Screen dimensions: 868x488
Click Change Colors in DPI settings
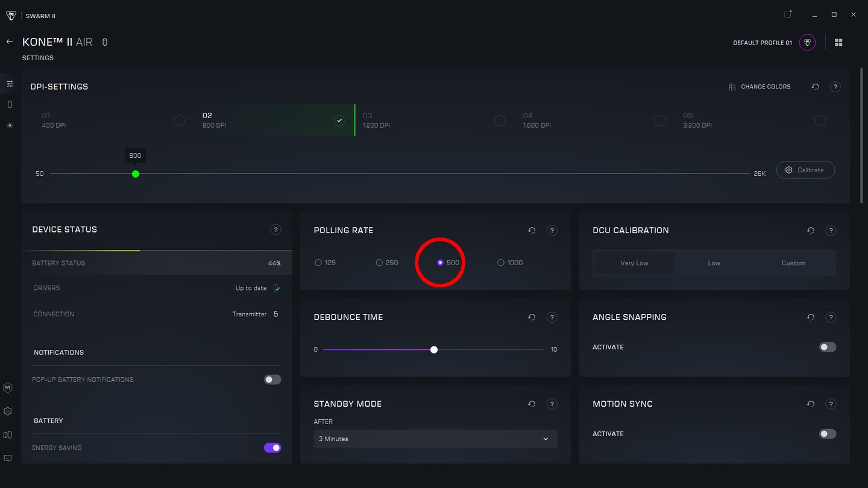click(x=759, y=87)
